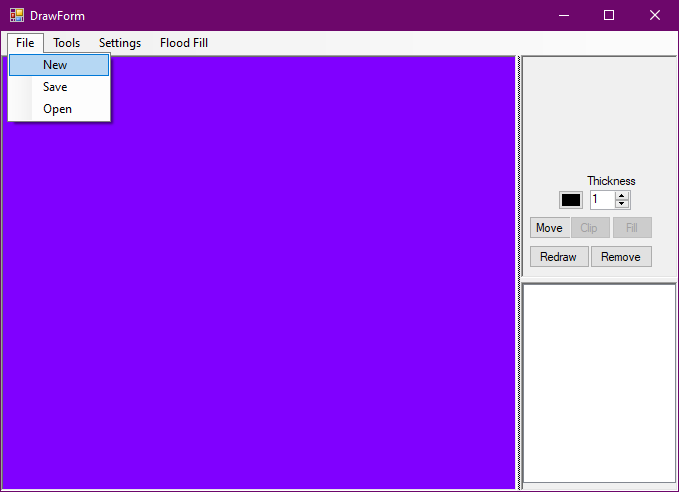Open the Settings menu

coord(120,43)
